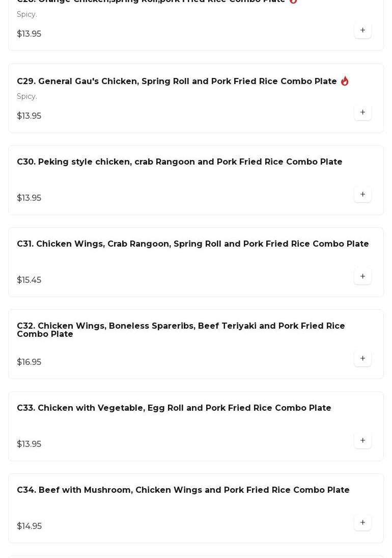Open C33 Chicken with Vegetable item title
The height and width of the screenshot is (558, 392).
[x=174, y=408]
